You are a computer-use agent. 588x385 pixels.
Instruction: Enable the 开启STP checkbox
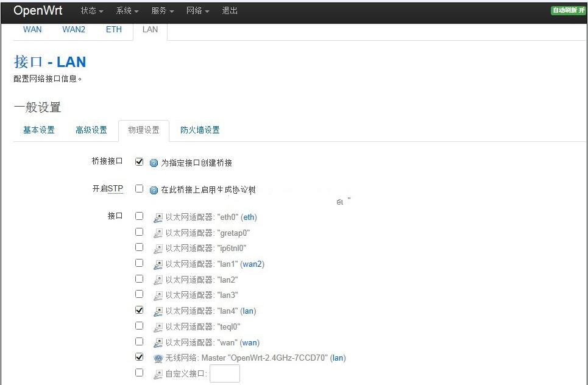click(x=140, y=189)
